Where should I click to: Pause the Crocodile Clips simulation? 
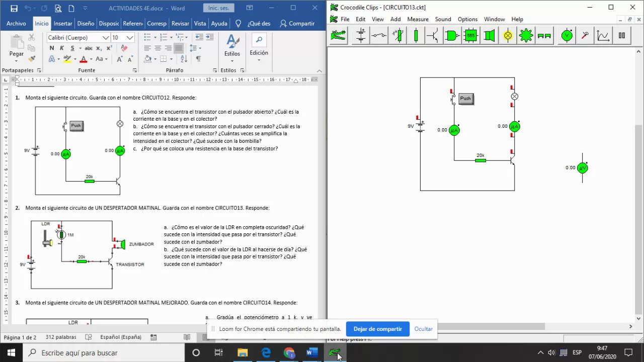[x=622, y=36]
